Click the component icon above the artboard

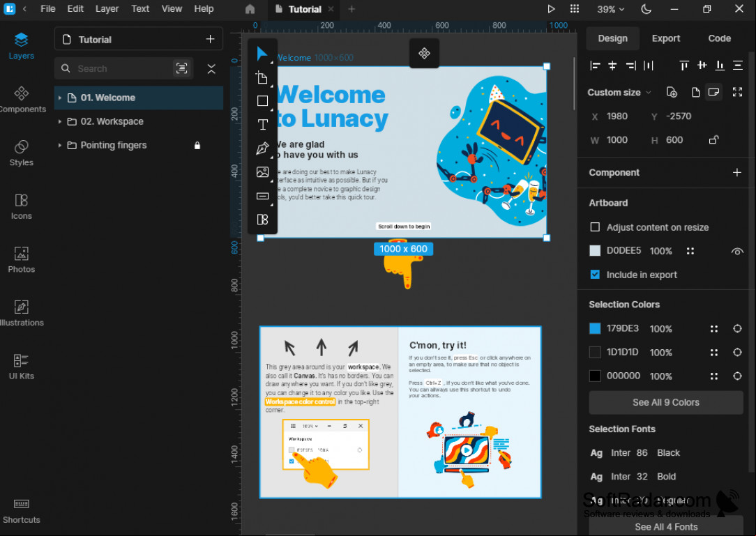pos(424,53)
